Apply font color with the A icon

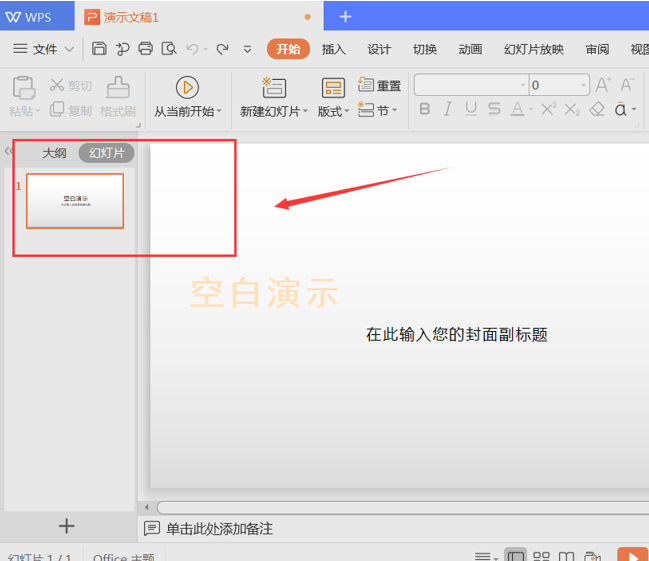click(517, 109)
